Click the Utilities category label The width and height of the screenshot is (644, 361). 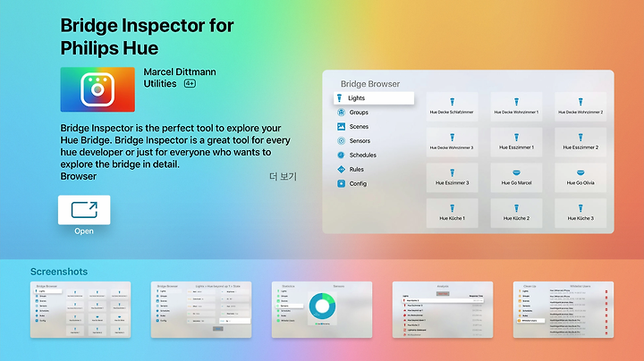tap(160, 84)
